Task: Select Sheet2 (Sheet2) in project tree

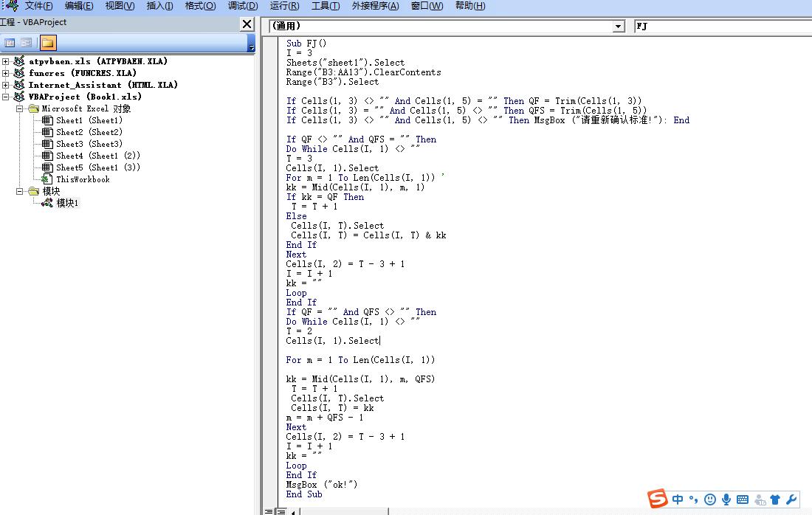Action: click(x=89, y=133)
